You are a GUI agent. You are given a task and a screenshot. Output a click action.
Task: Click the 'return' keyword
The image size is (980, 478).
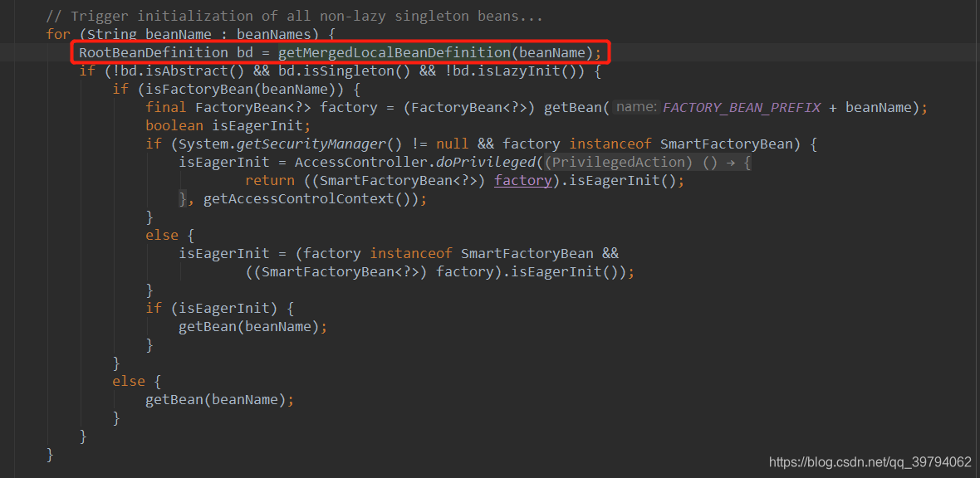pyautogui.click(x=269, y=181)
